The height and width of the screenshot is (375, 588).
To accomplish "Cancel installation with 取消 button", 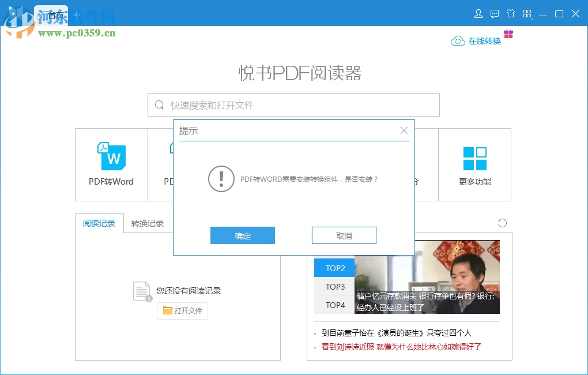I will 344,235.
